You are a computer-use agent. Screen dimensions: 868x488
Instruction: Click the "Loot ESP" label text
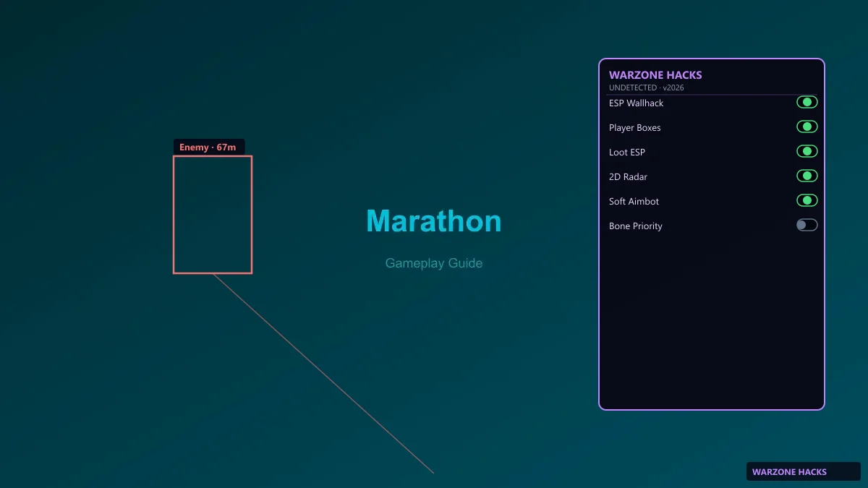tap(626, 152)
